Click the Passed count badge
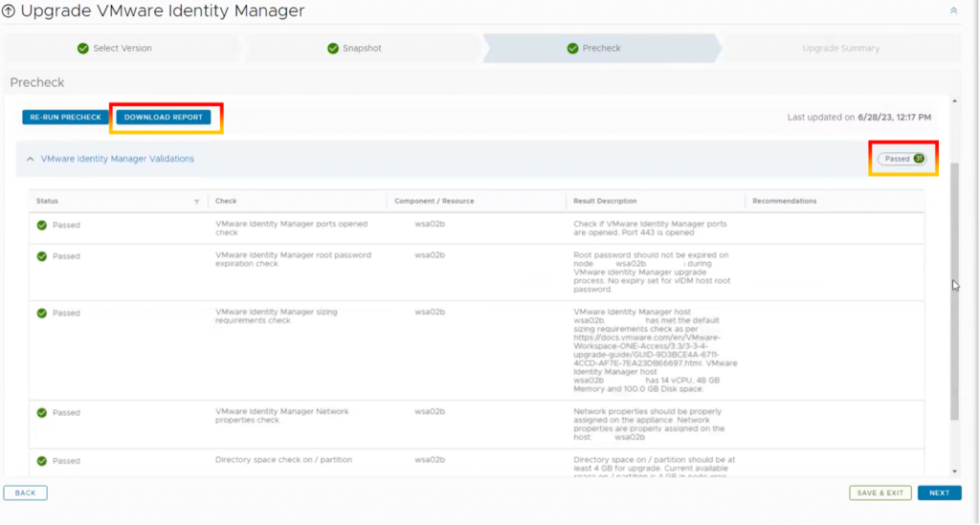Viewport: 980px width, 525px height. 902,159
